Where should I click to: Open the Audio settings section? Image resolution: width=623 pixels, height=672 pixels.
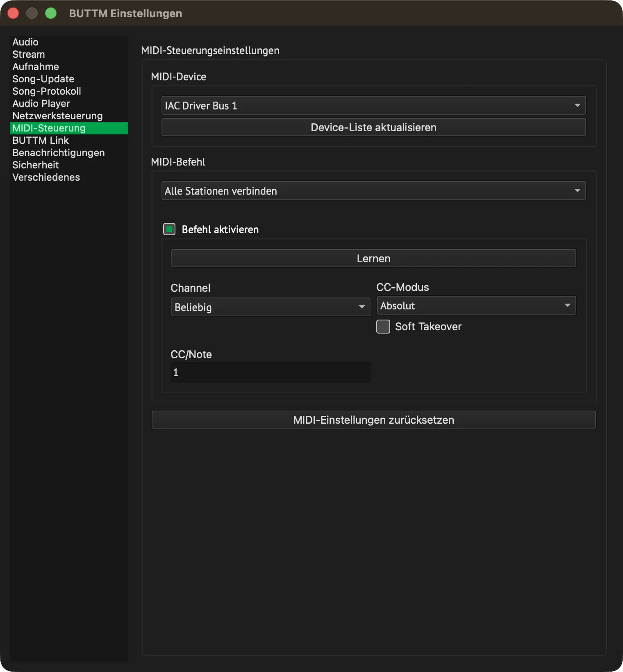[68, 42]
